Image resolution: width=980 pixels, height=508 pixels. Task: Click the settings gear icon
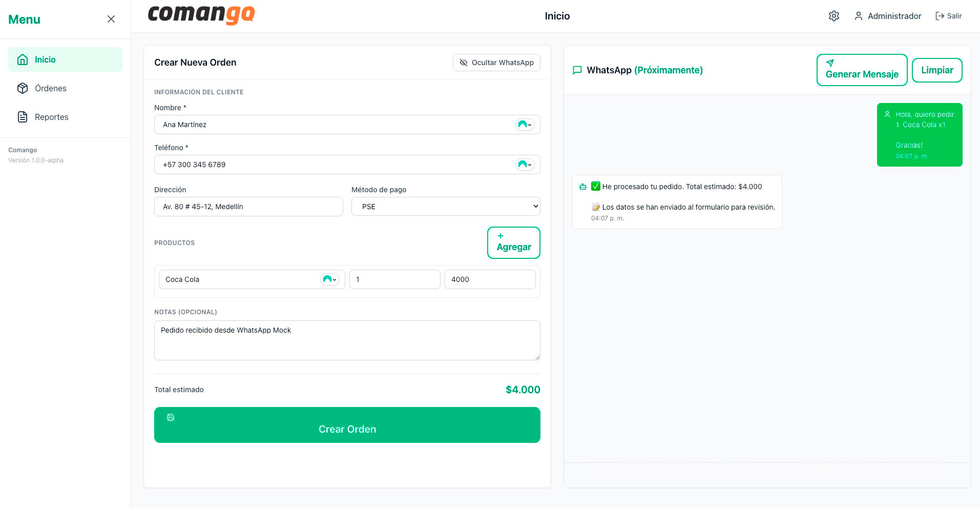tap(833, 16)
